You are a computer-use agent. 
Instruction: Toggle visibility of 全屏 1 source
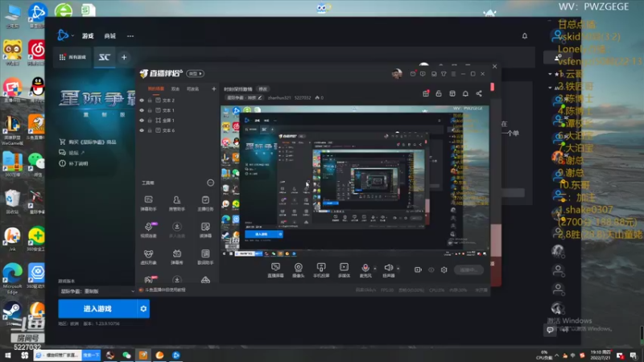click(142, 120)
